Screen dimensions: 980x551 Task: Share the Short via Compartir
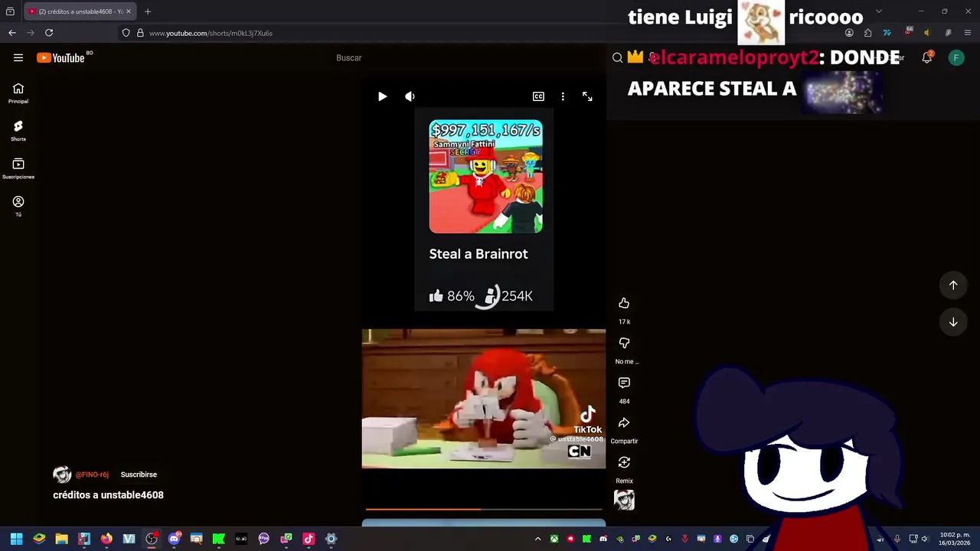pos(624,422)
